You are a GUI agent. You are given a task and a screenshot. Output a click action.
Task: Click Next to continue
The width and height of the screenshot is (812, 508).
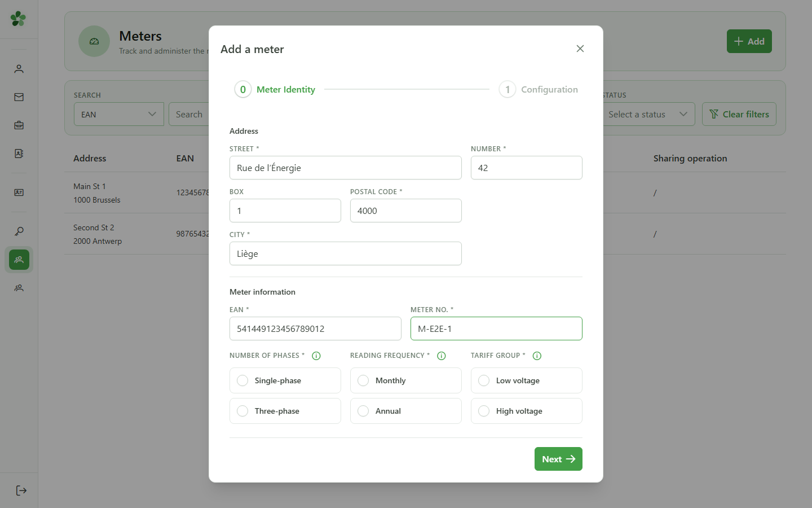pos(558,459)
